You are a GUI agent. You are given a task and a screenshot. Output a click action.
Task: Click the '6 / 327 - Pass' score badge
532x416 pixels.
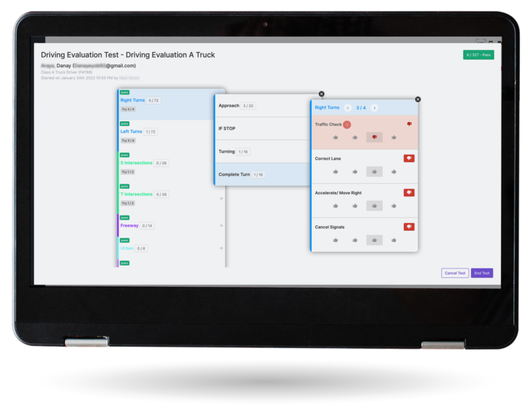tap(479, 55)
